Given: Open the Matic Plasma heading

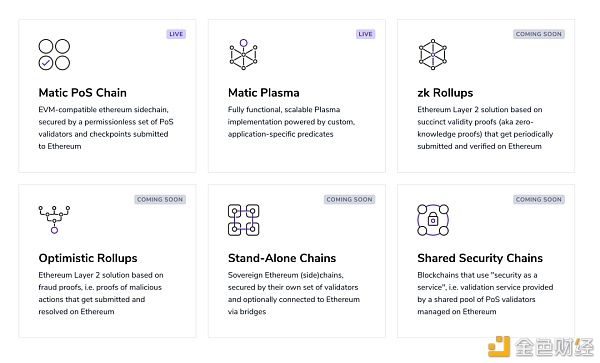Looking at the screenshot, I should 264,93.
